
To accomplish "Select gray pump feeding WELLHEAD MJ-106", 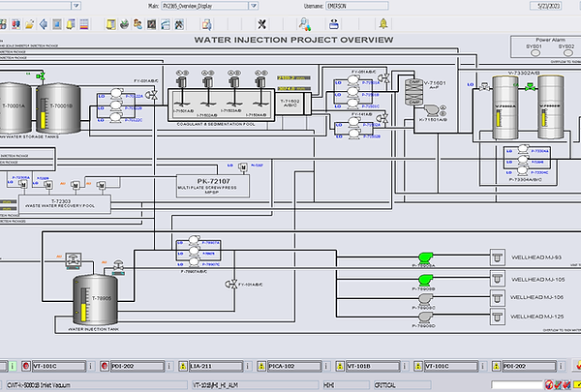I will click(x=426, y=299).
